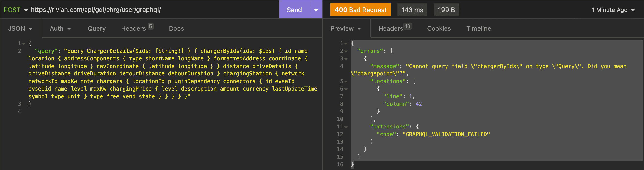Open the Auth tab dropdown
This screenshot has width=644, height=170.
(61, 28)
